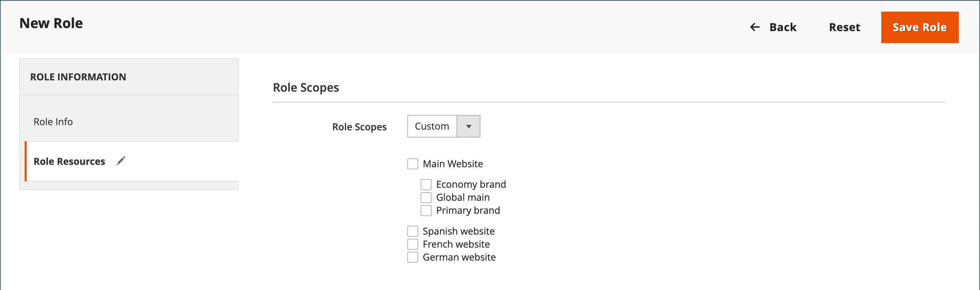Screen dimensions: 980x290
Task: Click the German website label
Action: pyautogui.click(x=459, y=257)
